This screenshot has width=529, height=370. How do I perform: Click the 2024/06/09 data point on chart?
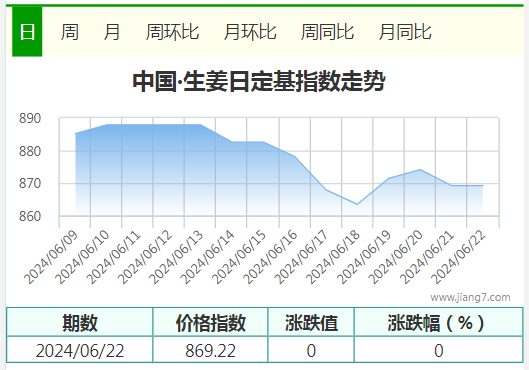75,134
